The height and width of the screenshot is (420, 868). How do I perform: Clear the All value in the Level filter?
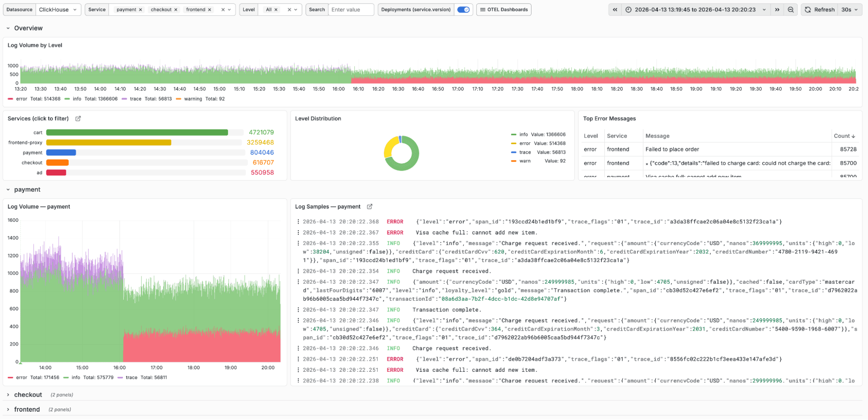(x=276, y=10)
